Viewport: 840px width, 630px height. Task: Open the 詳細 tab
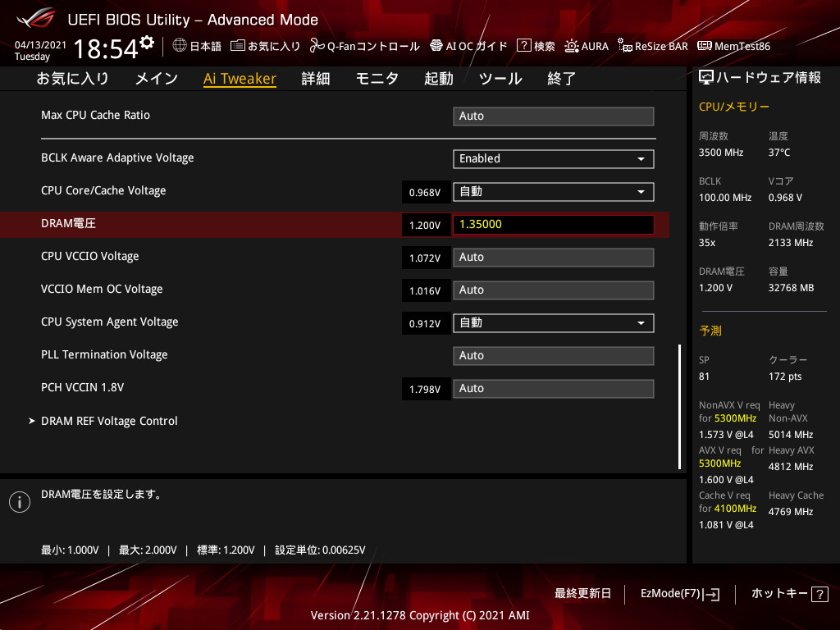pos(316,79)
